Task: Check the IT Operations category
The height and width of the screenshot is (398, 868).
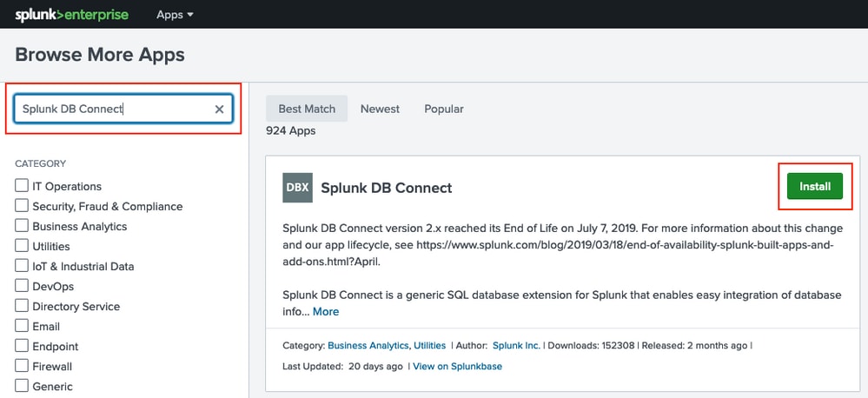Action: 22,185
